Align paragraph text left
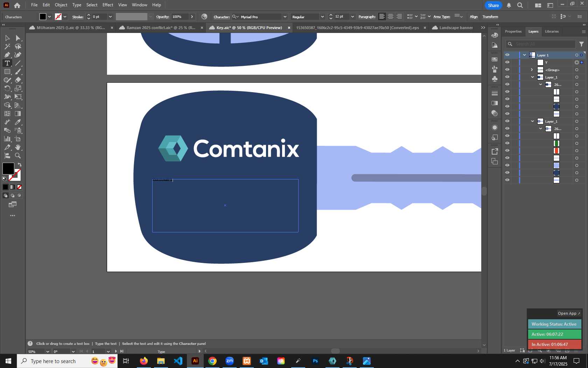 [382, 16]
